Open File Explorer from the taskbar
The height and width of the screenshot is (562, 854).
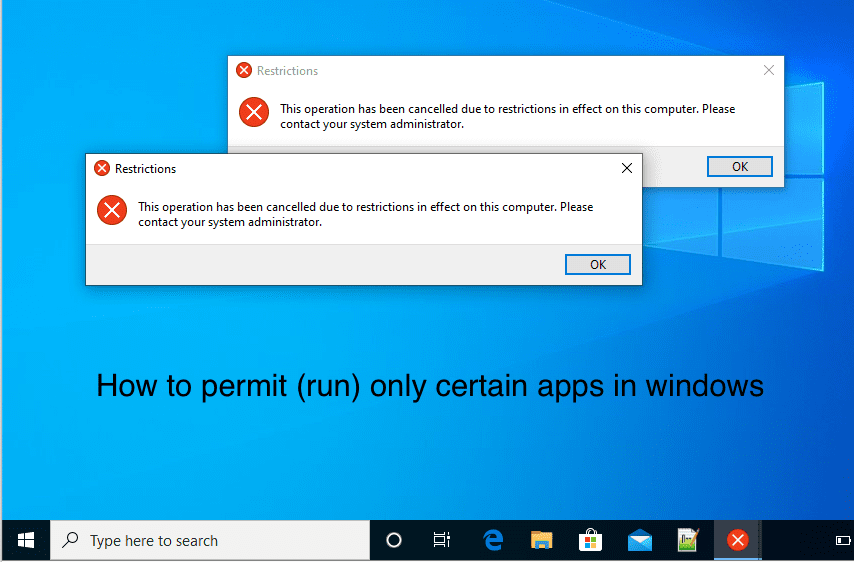(x=541, y=541)
